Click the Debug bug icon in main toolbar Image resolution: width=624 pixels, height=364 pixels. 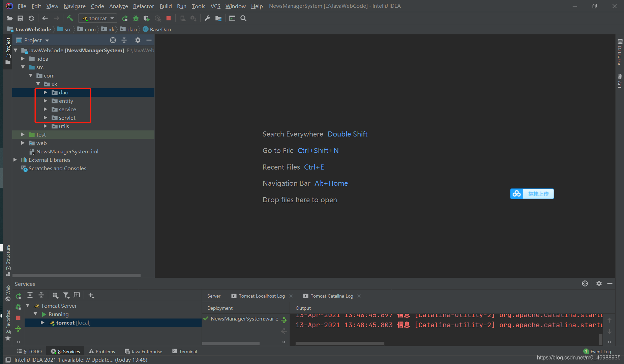coord(136,18)
